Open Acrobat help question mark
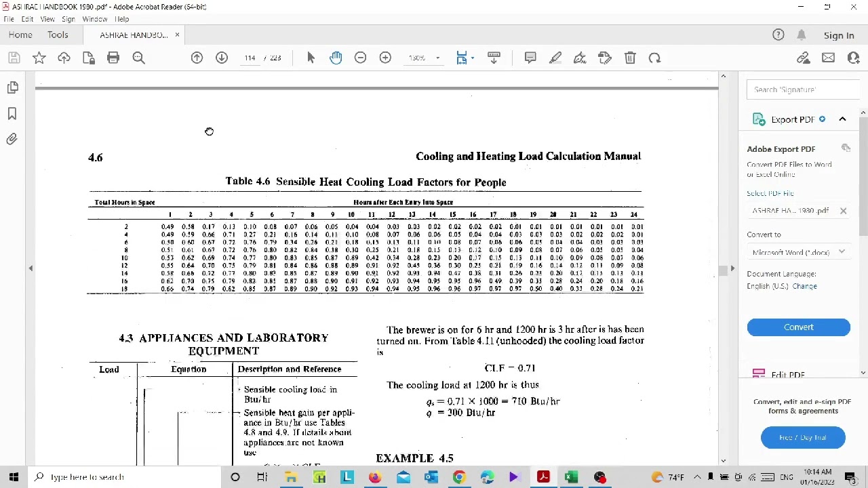Screen dimensions: 868x488 click(x=778, y=35)
